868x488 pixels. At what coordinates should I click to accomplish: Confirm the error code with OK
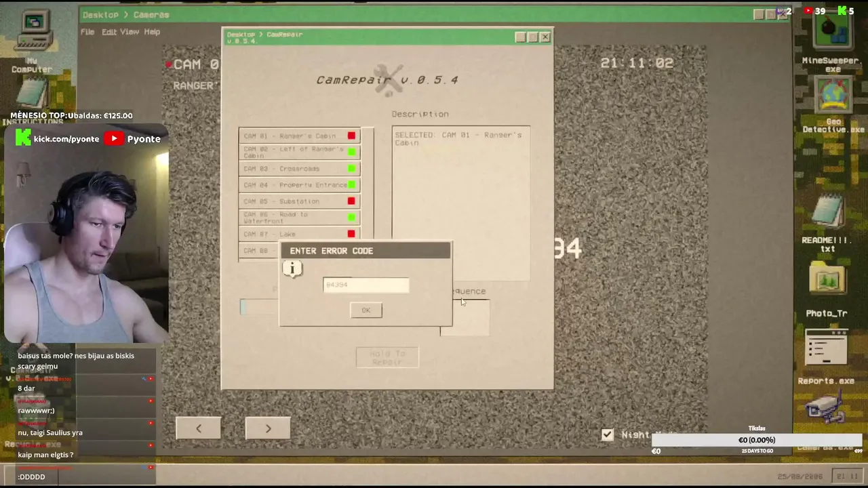[366, 310]
